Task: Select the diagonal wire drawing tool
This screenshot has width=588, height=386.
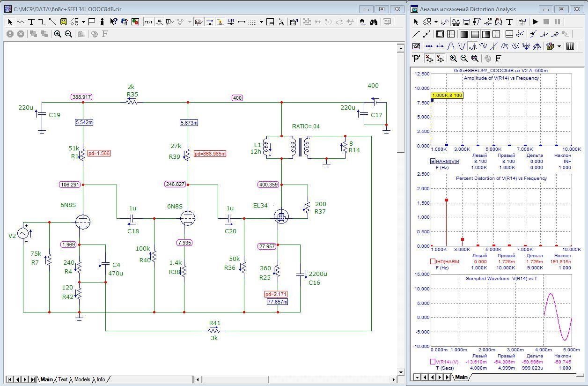Action: coord(52,22)
